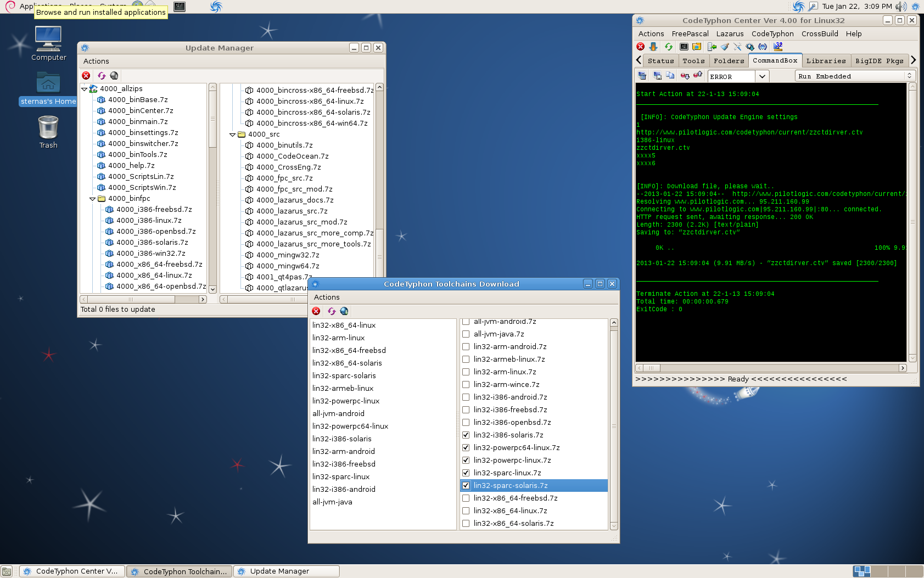
Task: Click the green refresh icon in CodeTyphon Center toolbar
Action: click(668, 47)
